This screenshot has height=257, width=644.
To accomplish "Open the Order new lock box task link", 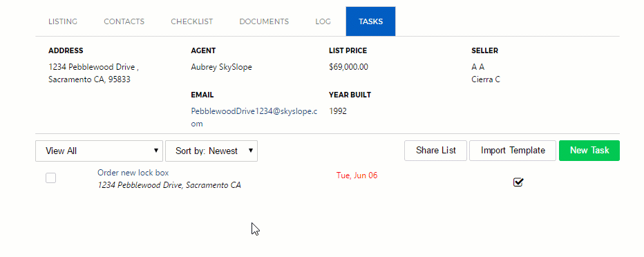I will 133,173.
